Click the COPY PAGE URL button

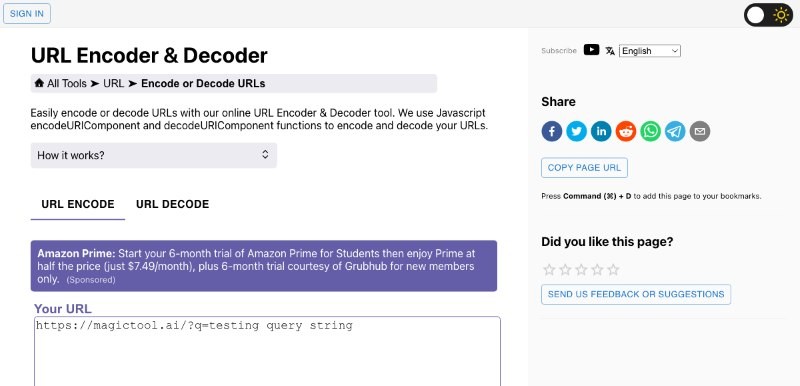[x=584, y=168]
